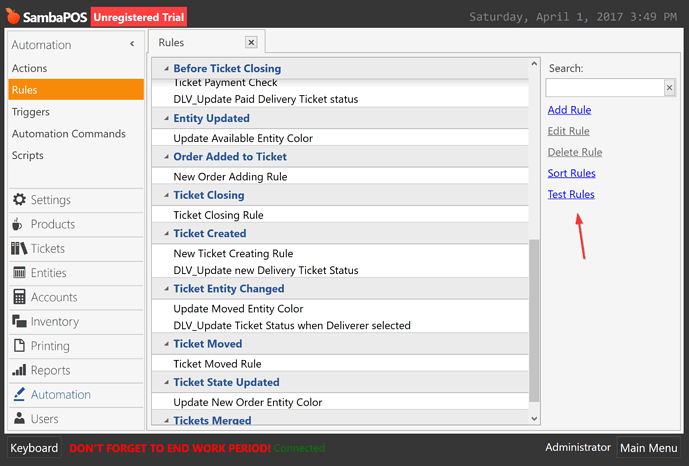Click the Tickets books icon
Viewport: 689px width, 466px height.
pos(19,249)
